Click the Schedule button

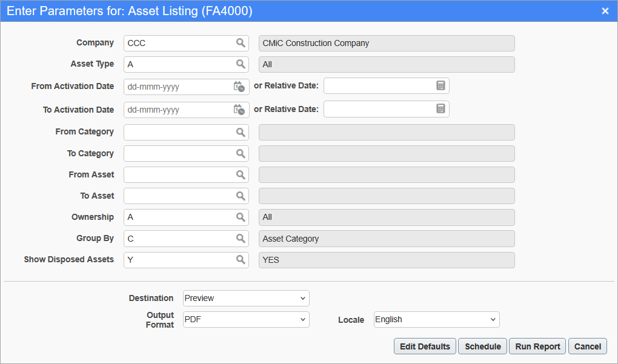click(482, 346)
